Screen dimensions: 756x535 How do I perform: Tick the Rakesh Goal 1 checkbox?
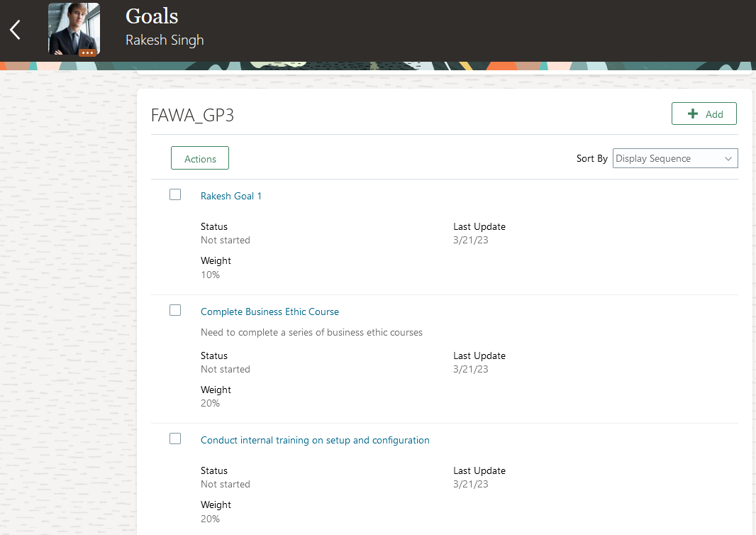[175, 194]
